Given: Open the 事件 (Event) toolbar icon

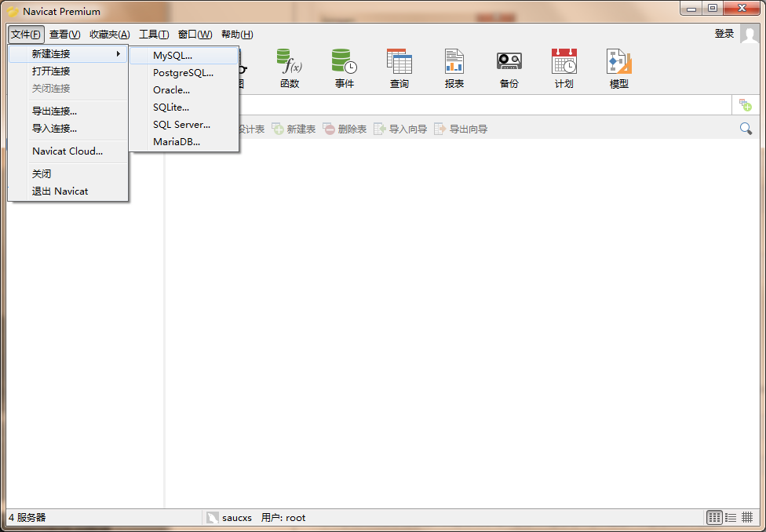Looking at the screenshot, I should pos(345,68).
